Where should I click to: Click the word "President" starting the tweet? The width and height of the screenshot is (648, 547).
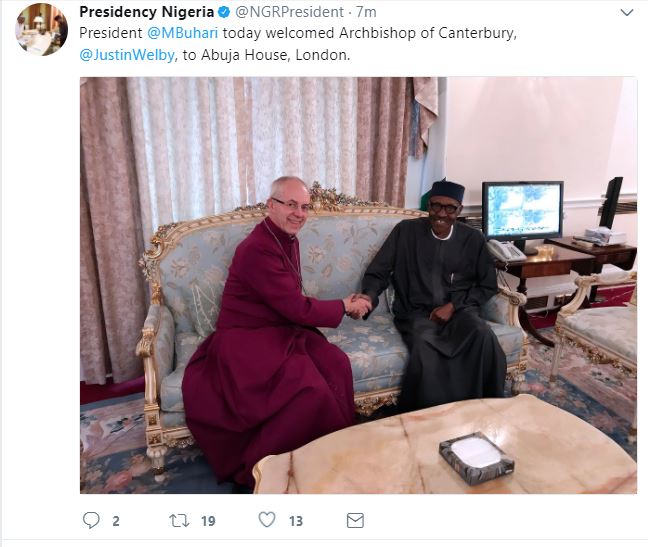pyautogui.click(x=111, y=34)
